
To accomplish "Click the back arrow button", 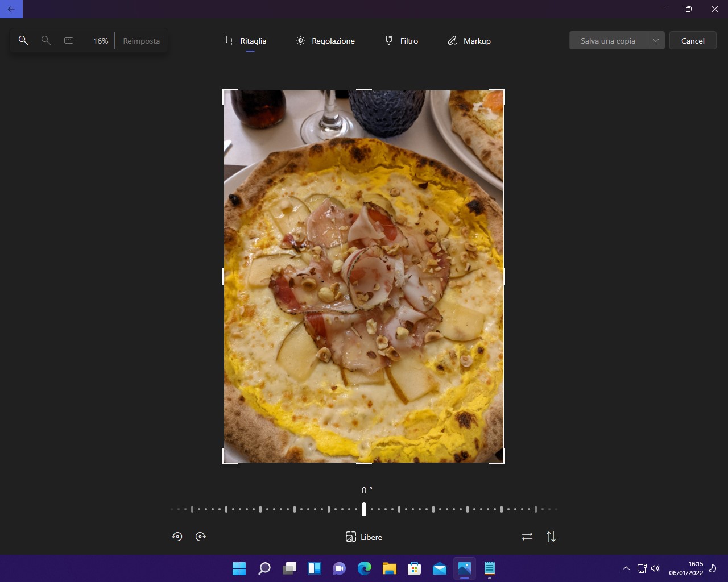I will click(x=11, y=9).
